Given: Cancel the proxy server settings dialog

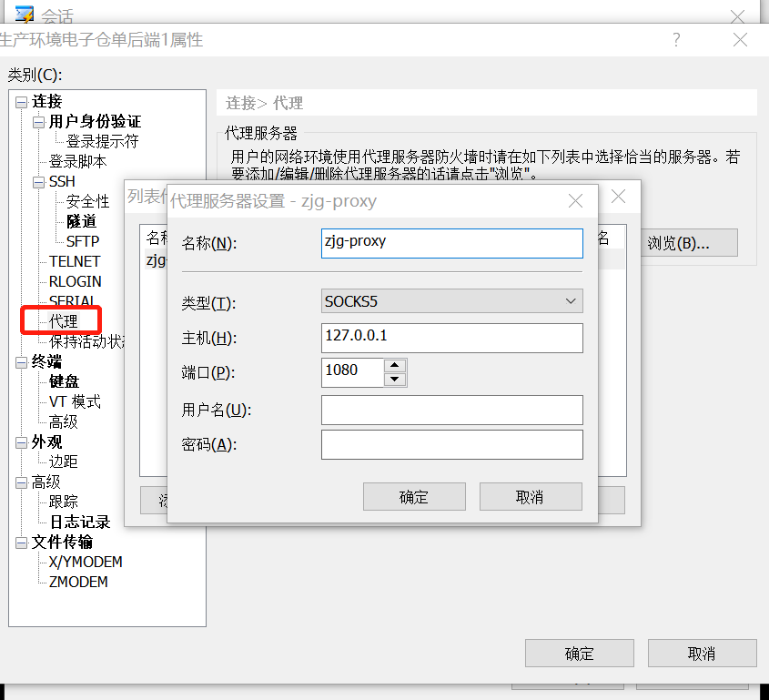Looking at the screenshot, I should (x=531, y=496).
